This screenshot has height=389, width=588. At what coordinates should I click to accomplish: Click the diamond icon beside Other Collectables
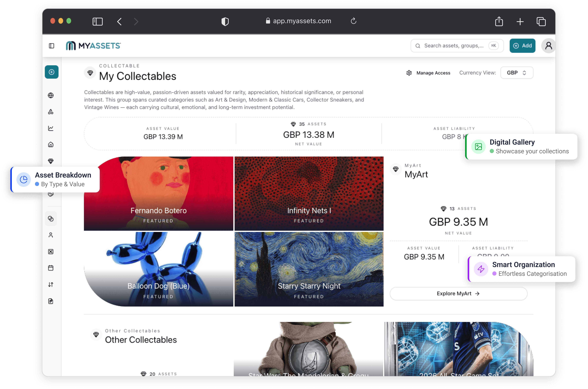click(96, 334)
